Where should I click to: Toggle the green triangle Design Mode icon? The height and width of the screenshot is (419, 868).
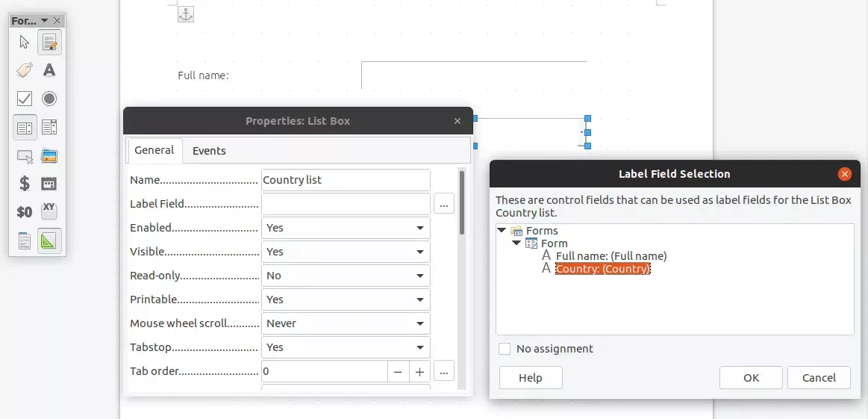pos(49,240)
